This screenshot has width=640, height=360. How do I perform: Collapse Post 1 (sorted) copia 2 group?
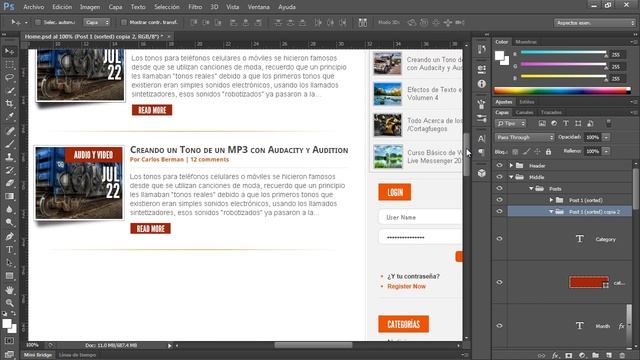pos(551,211)
